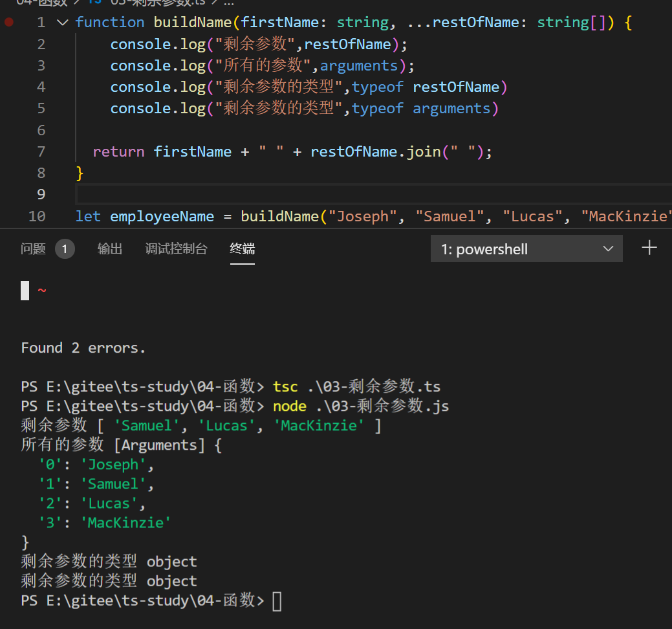This screenshot has width=672, height=629.
Task: Click the buildName function name on line 1
Action: (192, 22)
